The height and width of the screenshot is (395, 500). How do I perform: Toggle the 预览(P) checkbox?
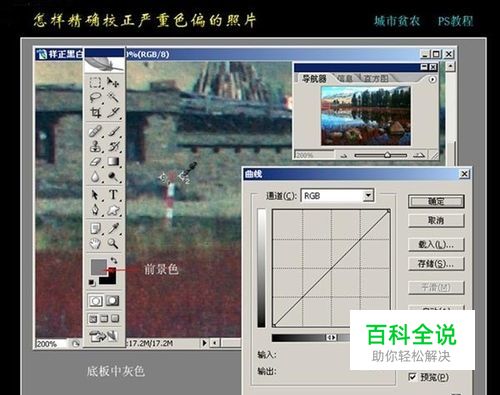(412, 377)
